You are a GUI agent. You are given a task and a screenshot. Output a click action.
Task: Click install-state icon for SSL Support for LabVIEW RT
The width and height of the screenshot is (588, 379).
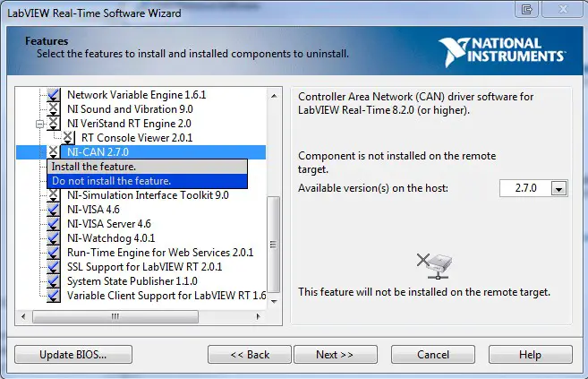pyautogui.click(x=53, y=267)
